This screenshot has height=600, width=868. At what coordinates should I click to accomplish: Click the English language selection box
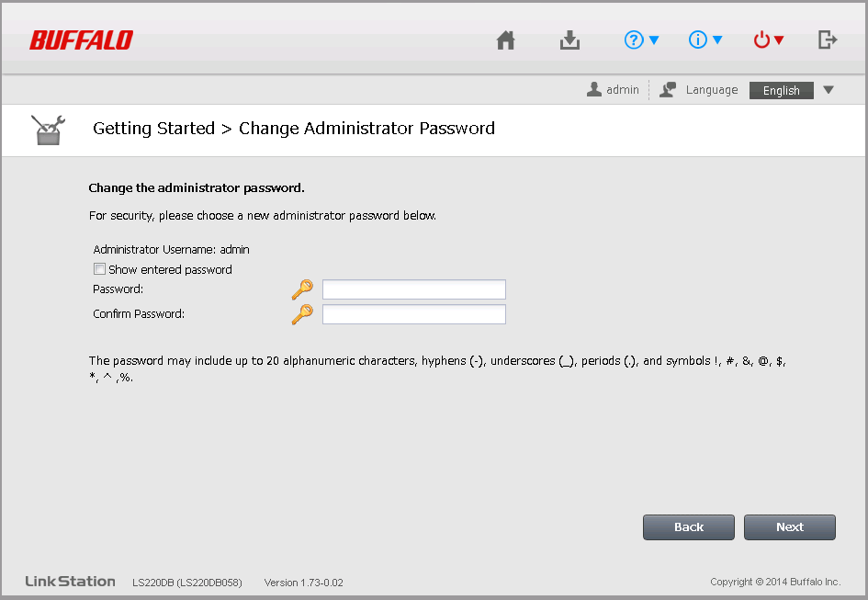pyautogui.click(x=781, y=90)
